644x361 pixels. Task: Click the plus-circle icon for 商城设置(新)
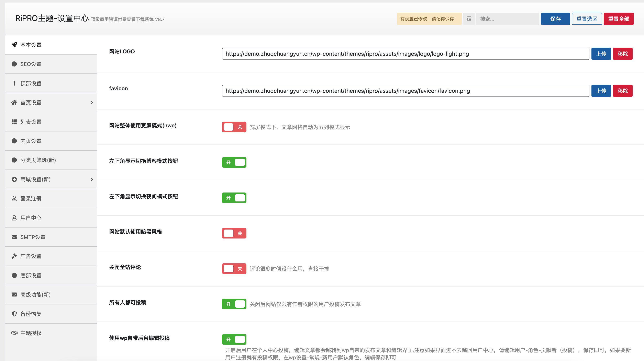(x=14, y=179)
